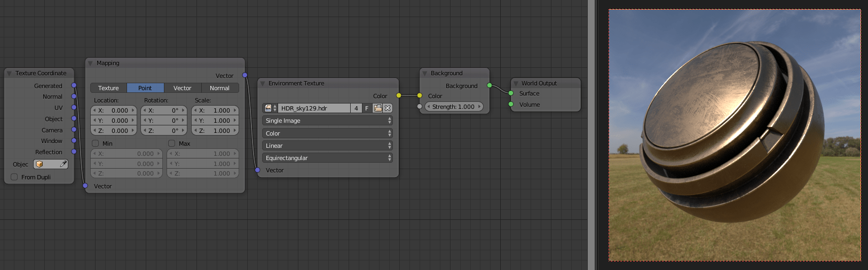
Task: Decrease Strength with its left arrow
Action: 428,107
